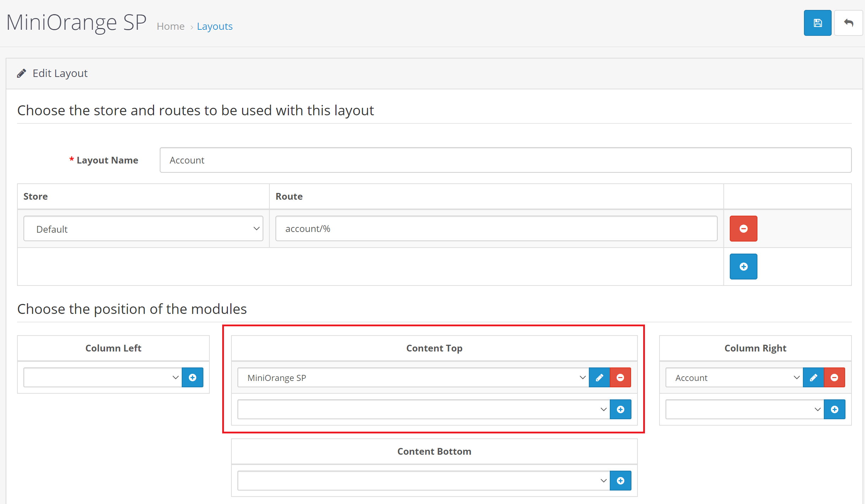Open the Layouts breadcrumb link

214,26
